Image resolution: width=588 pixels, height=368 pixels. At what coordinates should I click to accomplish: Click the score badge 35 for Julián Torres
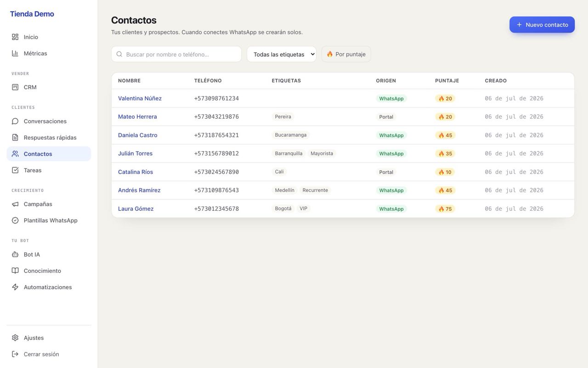click(445, 154)
